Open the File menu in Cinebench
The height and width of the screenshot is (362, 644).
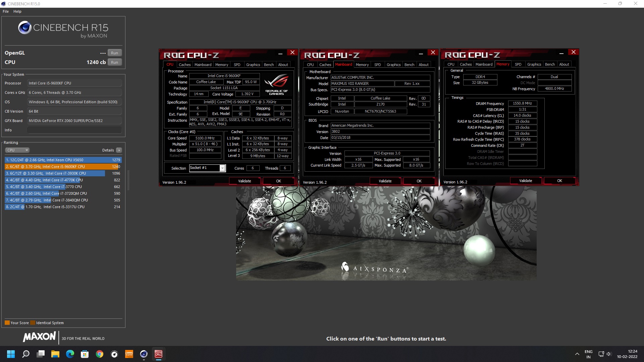[x=6, y=11]
